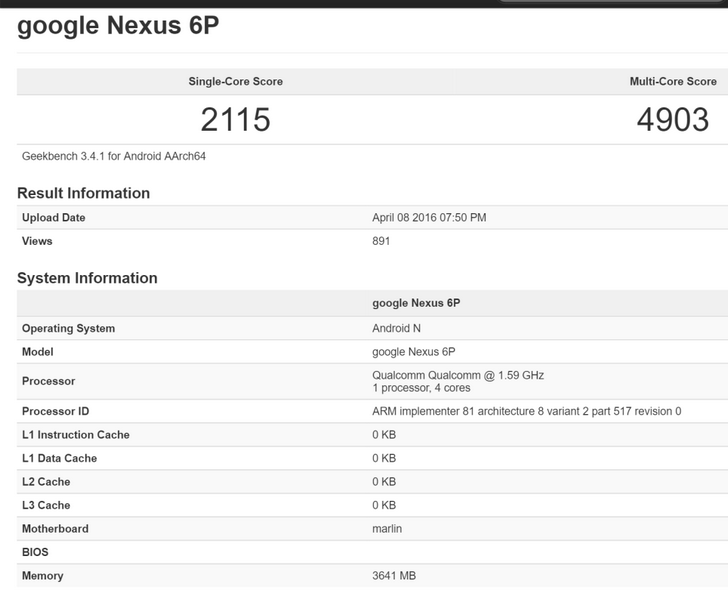Click the motherboard value 'marlin'
Screen dimensions: 728x600
pos(387,528)
